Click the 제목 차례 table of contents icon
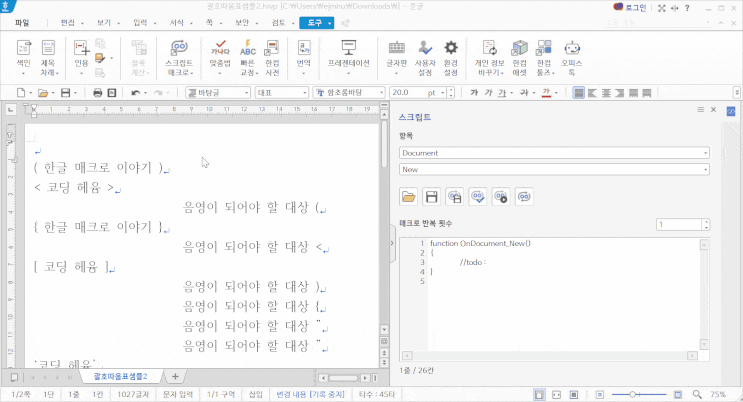 48,49
